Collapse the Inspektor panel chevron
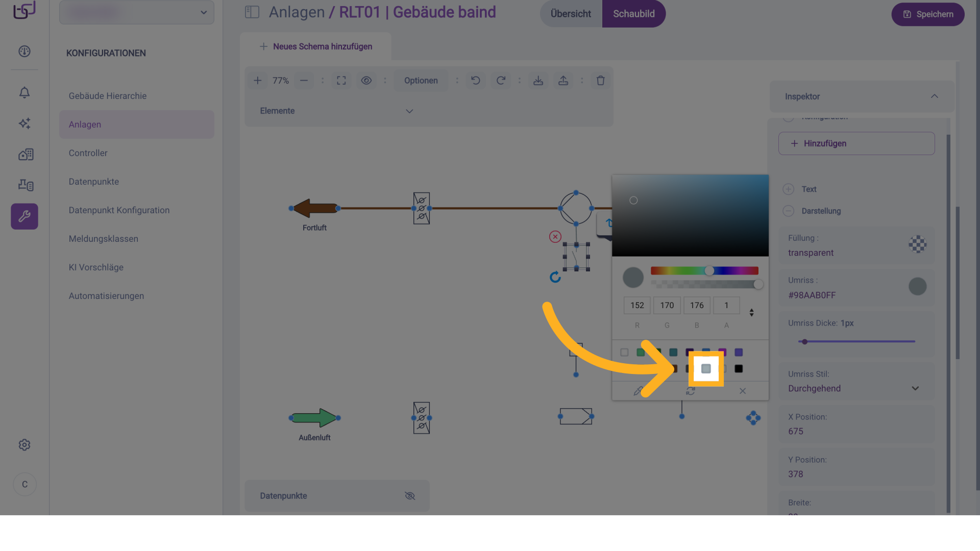 click(934, 96)
